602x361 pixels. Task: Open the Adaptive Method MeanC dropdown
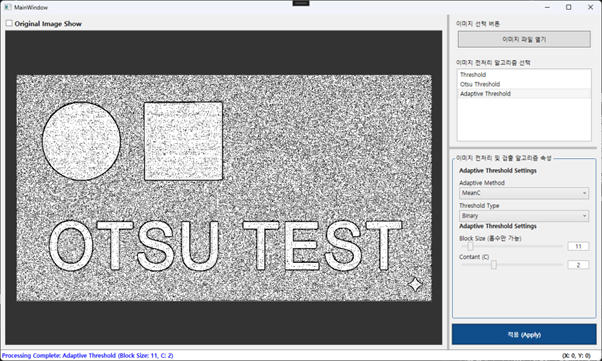click(x=524, y=193)
